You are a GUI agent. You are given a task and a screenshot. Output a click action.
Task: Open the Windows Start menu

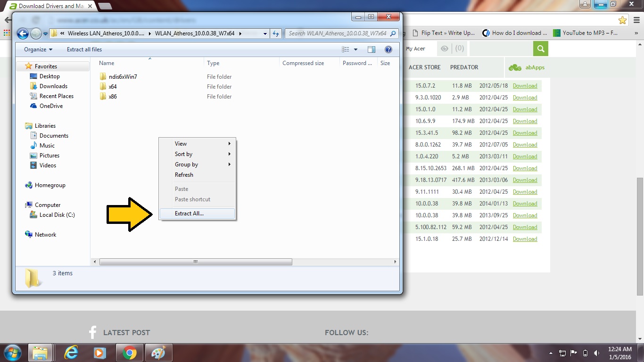[13, 353]
